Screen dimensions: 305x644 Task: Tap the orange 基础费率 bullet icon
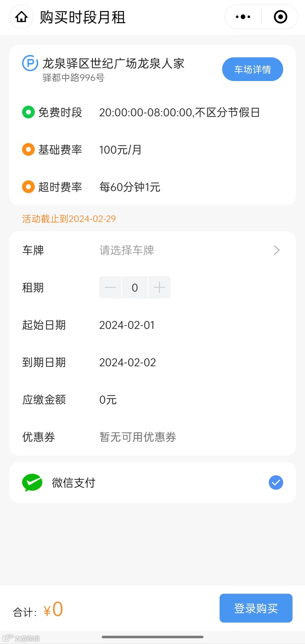pyautogui.click(x=28, y=149)
